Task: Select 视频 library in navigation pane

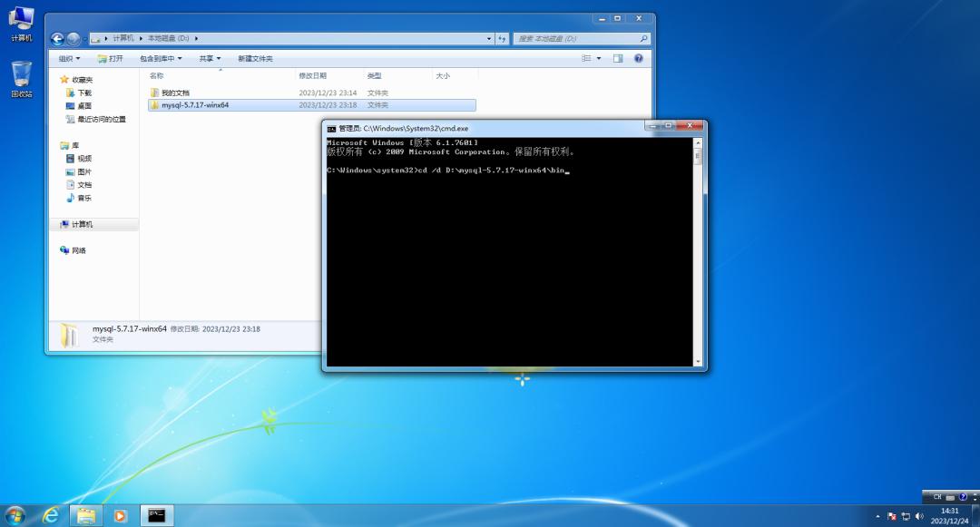Action: [x=79, y=159]
